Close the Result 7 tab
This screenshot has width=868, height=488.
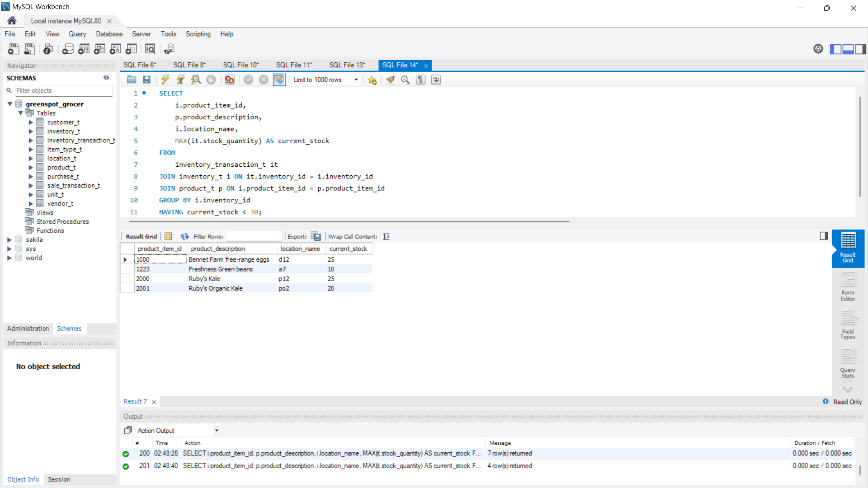pyautogui.click(x=154, y=402)
